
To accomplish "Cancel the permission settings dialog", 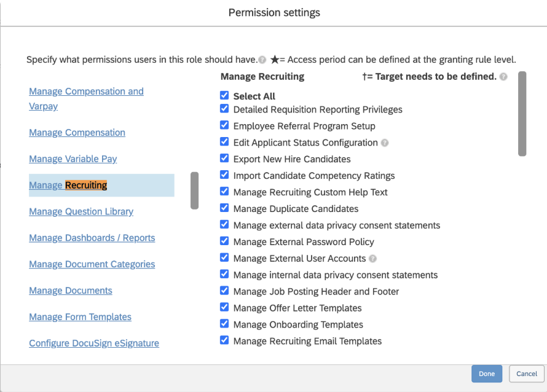I will [527, 374].
